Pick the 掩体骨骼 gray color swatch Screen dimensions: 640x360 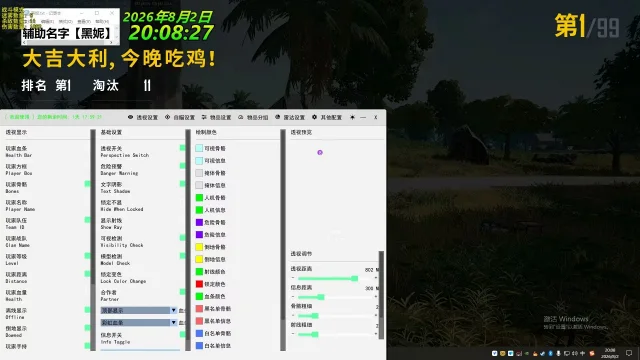(199, 173)
